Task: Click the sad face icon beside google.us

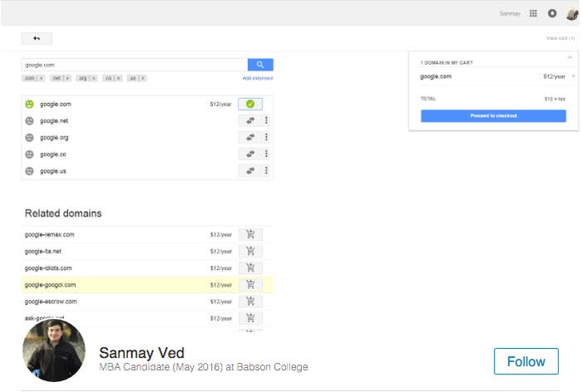Action: [29, 171]
